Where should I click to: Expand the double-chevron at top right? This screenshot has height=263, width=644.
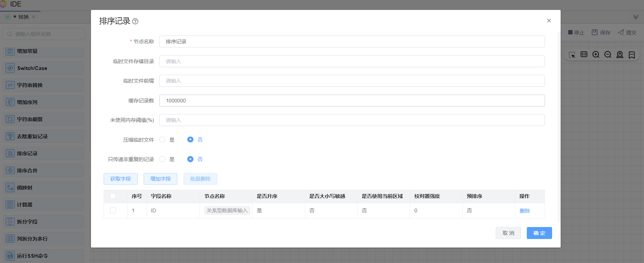pyautogui.click(x=636, y=17)
